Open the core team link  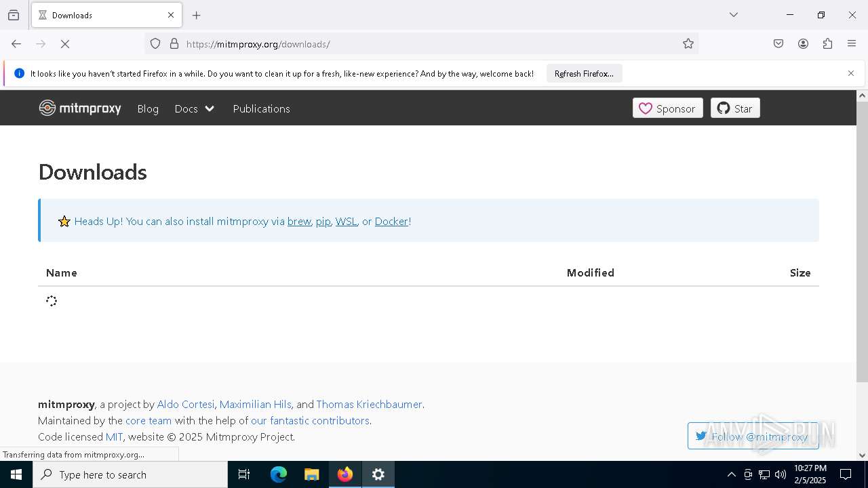149,421
